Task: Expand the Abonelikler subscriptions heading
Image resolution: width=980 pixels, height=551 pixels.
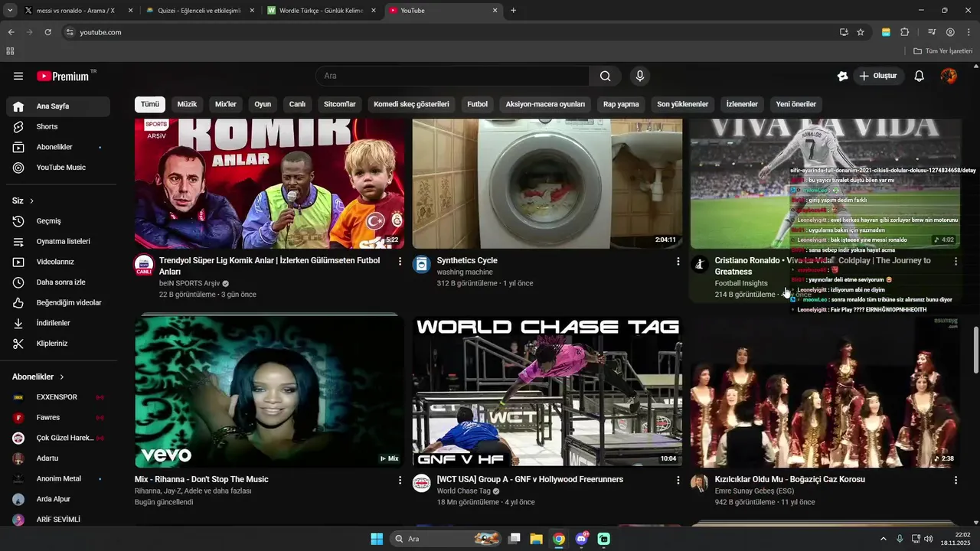Action: [38, 377]
